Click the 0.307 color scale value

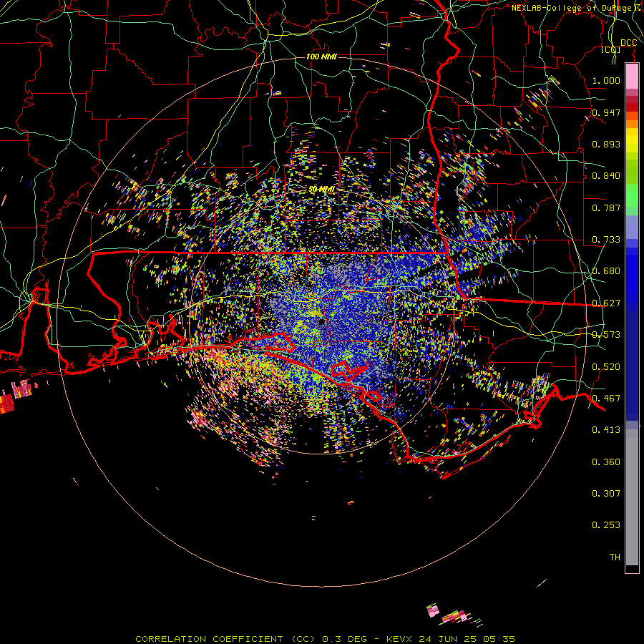(x=606, y=494)
